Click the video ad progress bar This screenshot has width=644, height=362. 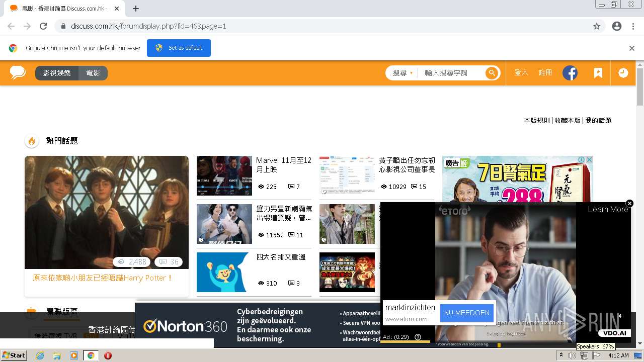(406, 342)
